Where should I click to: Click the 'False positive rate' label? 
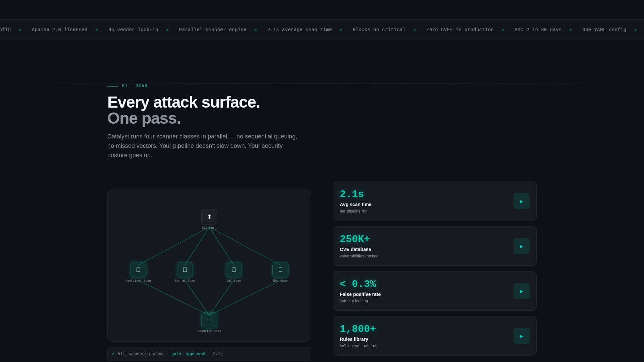click(x=360, y=294)
